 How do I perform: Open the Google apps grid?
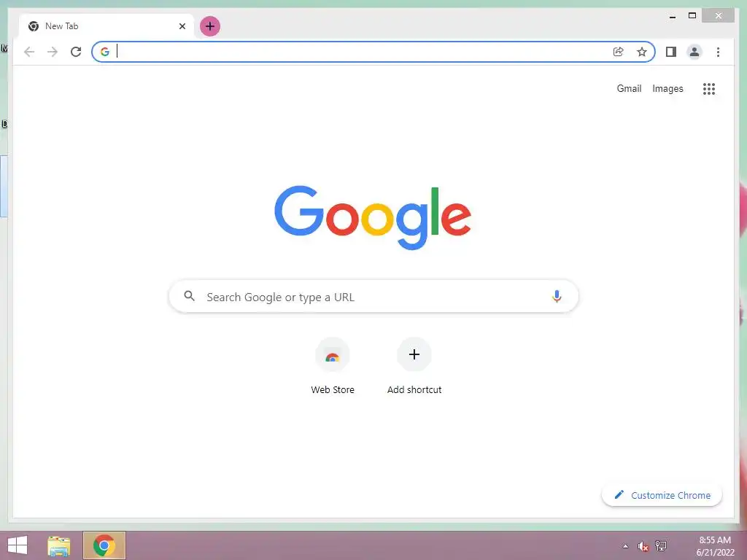coord(709,88)
